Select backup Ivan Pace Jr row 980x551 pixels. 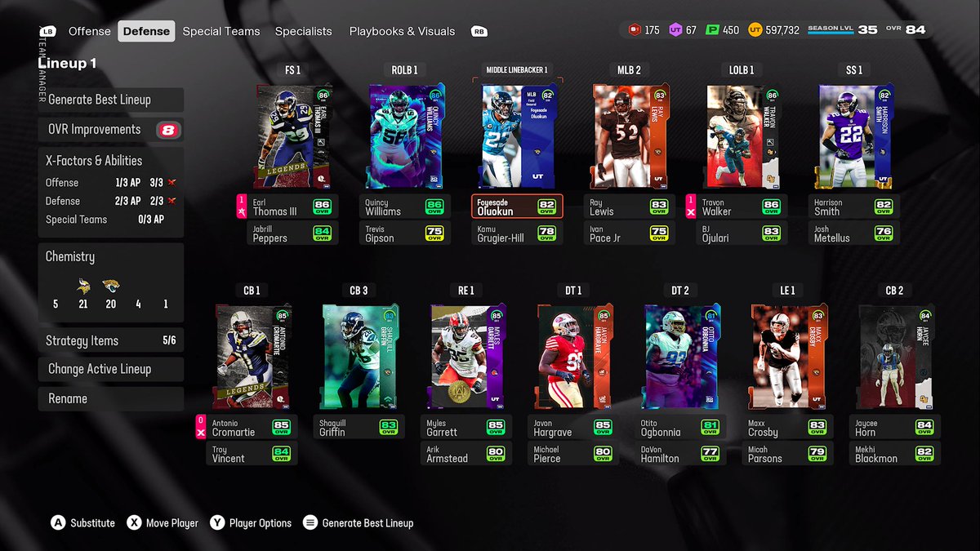[630, 233]
